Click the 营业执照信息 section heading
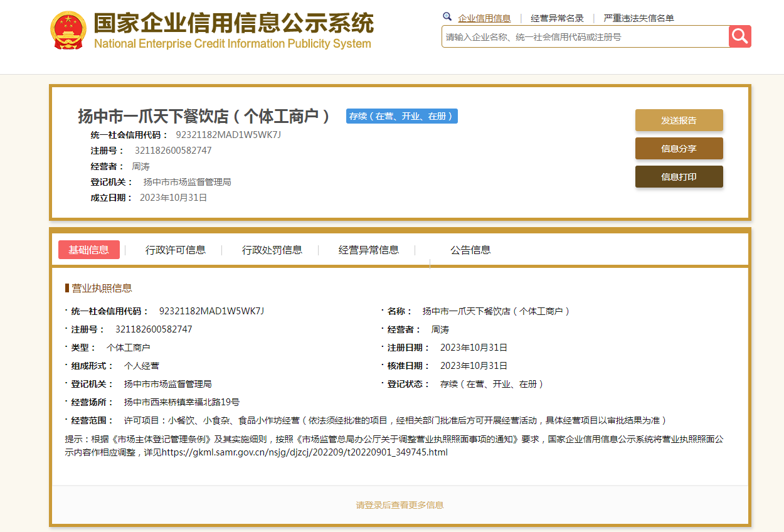Screen dimensions: 784x532 pos(102,288)
